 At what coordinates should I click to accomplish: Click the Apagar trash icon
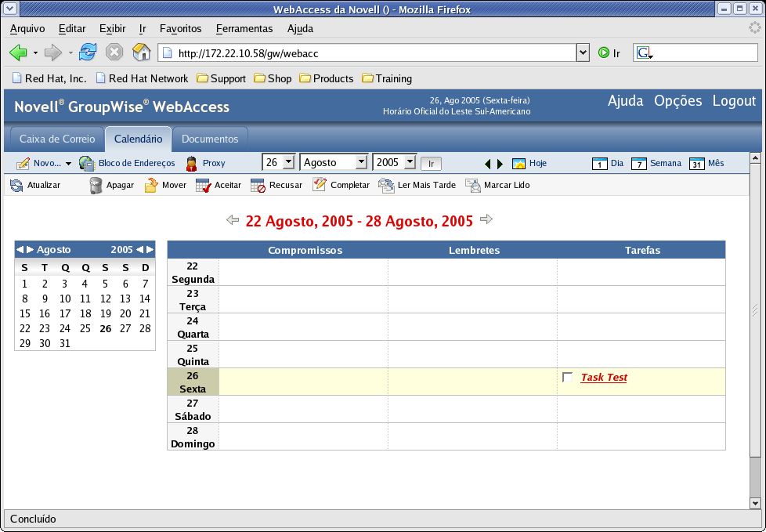(x=96, y=186)
